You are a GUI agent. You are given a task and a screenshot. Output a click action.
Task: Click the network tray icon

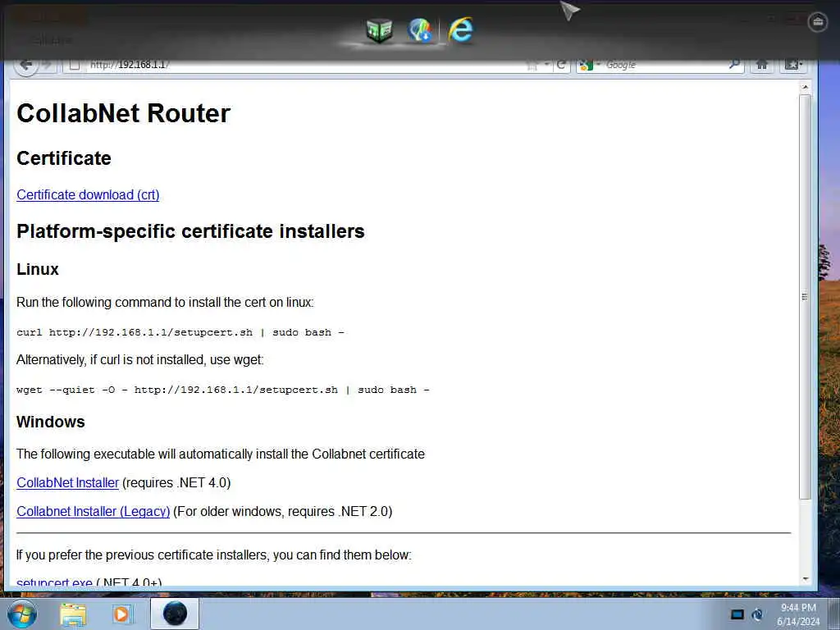757,614
